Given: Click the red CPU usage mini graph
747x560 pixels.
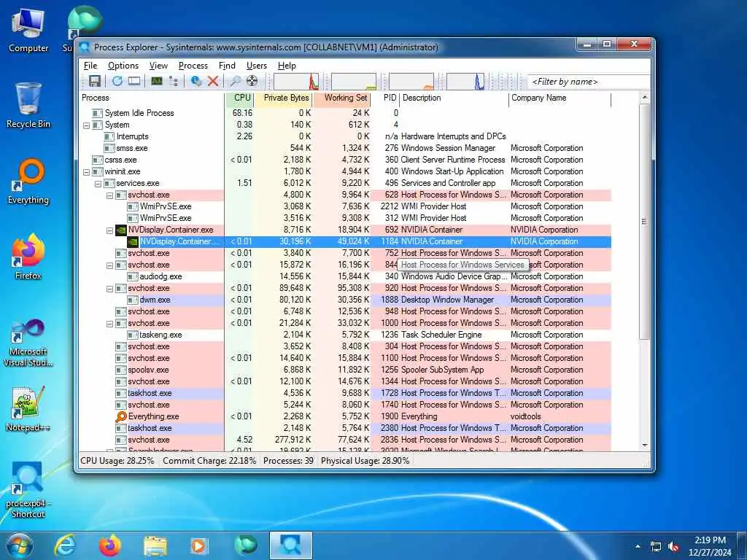Looking at the screenshot, I should point(296,82).
